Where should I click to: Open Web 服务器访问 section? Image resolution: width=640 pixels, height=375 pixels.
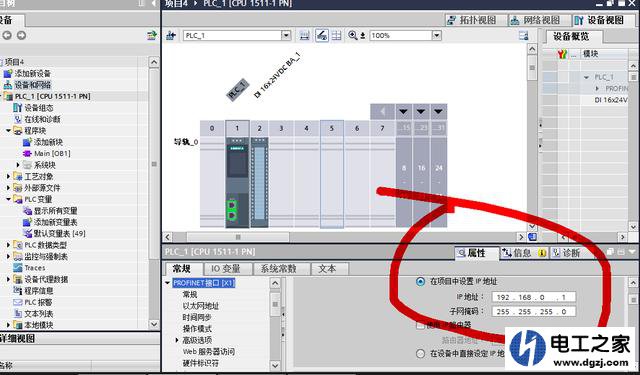(208, 351)
